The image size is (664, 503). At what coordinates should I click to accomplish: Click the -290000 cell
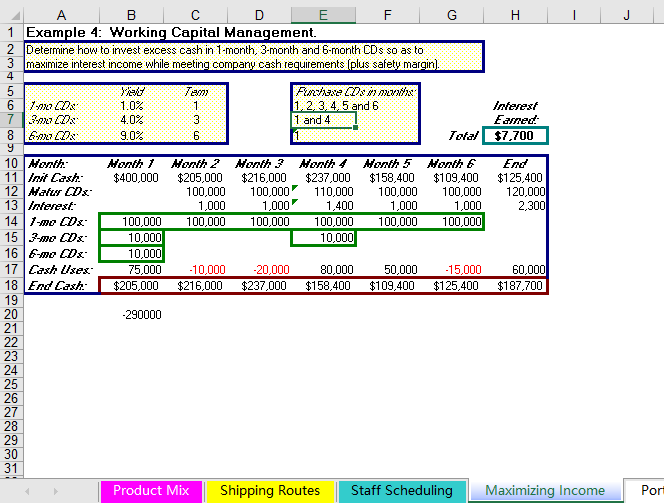point(141,314)
